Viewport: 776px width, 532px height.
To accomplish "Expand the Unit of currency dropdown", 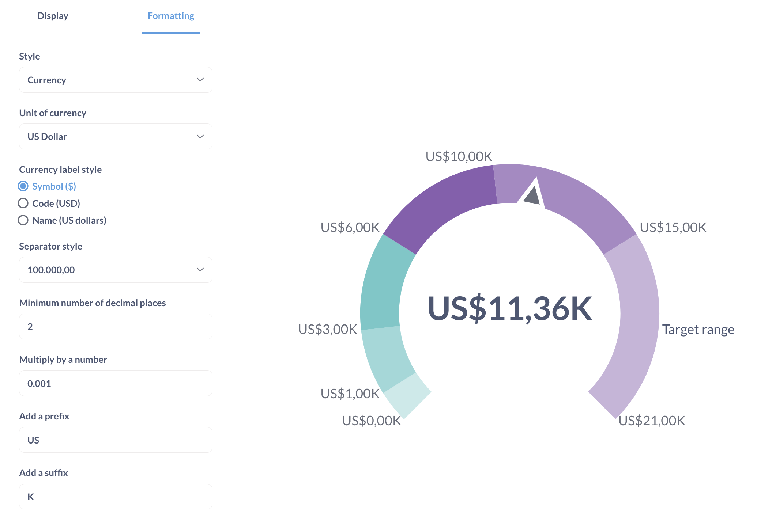I will [116, 137].
